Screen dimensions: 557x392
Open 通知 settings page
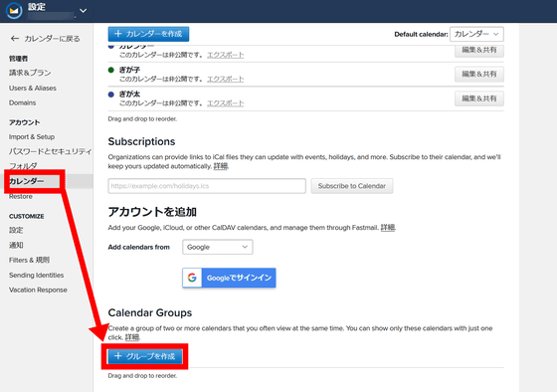click(x=16, y=245)
